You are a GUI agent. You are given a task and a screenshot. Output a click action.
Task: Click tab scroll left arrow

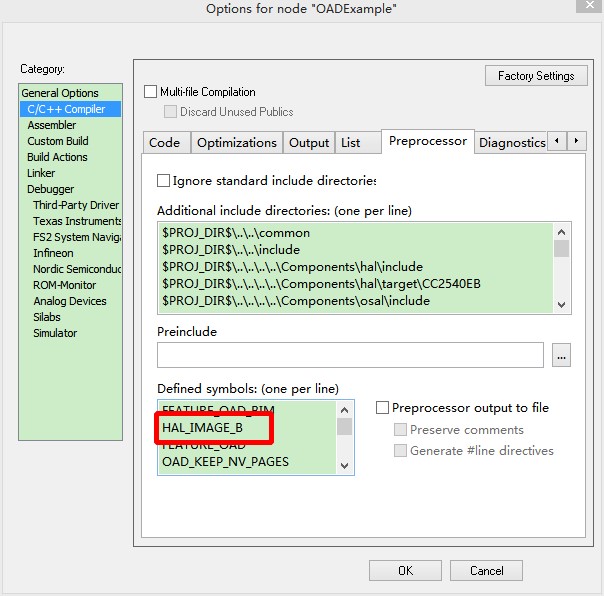pyautogui.click(x=557, y=141)
